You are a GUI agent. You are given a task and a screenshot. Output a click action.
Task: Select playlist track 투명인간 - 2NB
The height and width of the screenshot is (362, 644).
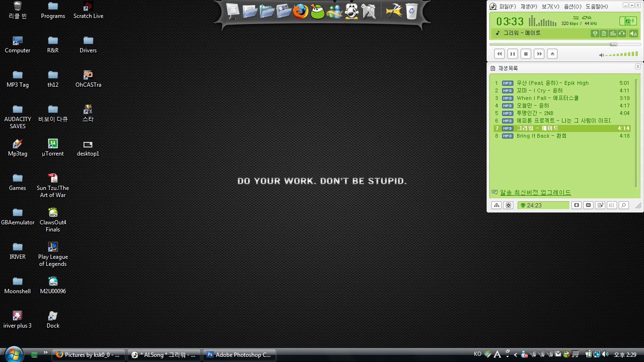[562, 113]
